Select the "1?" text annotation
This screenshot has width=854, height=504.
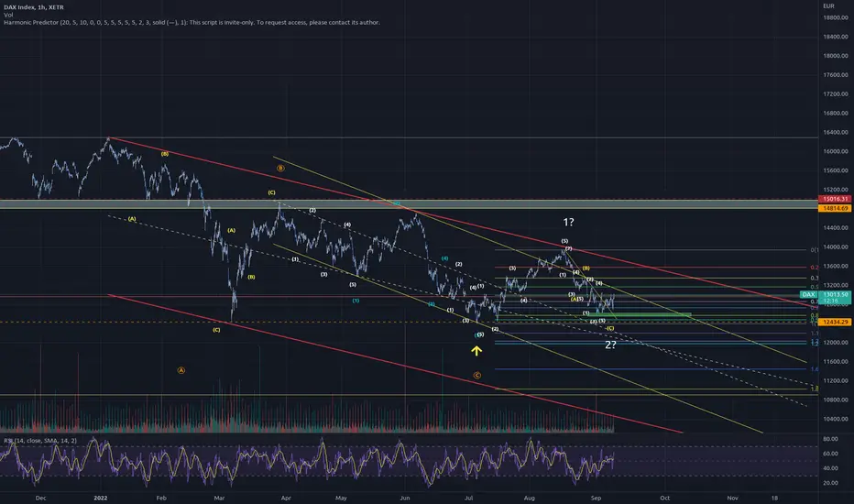click(x=568, y=222)
